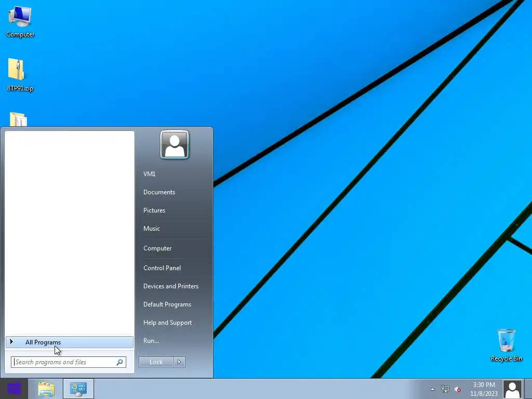Click the search magnifier icon
Screen dimensions: 532x399
tap(119, 362)
